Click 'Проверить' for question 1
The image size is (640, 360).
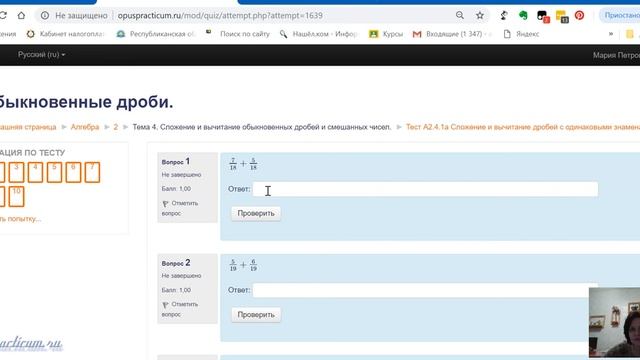[x=256, y=213]
